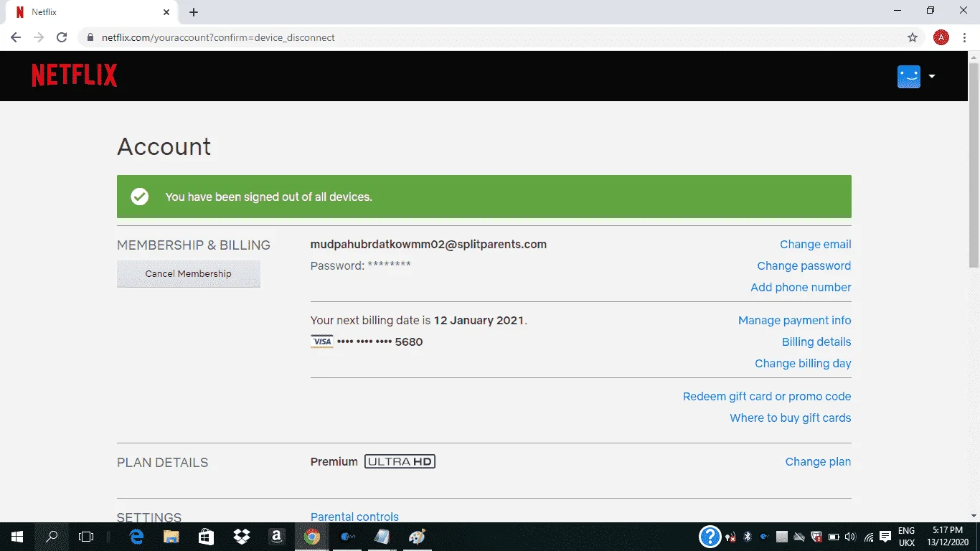Click the blue question-mark help tray icon
The image size is (980, 551).
coord(710,537)
